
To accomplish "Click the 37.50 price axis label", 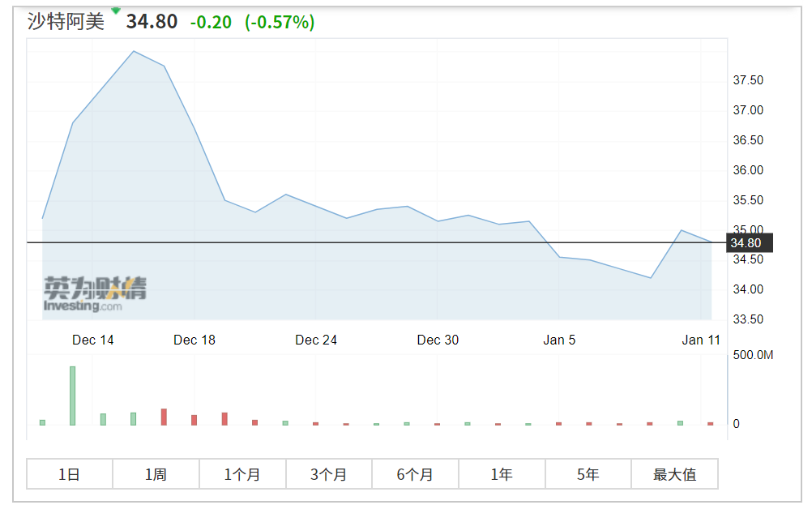I will 748,80.
